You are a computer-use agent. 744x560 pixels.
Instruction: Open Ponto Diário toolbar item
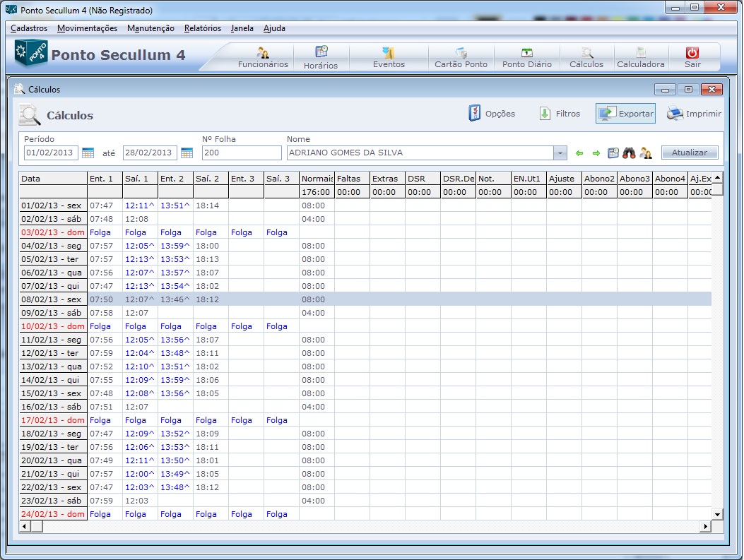click(x=526, y=58)
